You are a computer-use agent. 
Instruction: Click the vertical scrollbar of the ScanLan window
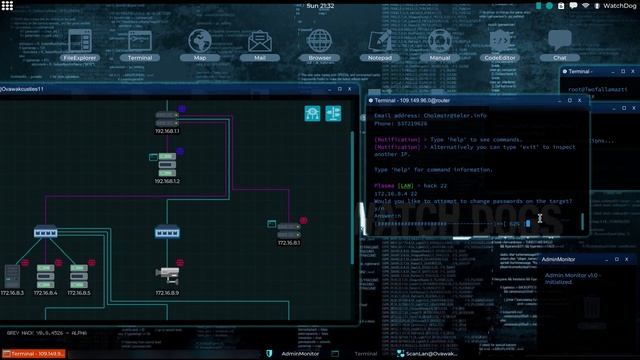click(x=352, y=198)
